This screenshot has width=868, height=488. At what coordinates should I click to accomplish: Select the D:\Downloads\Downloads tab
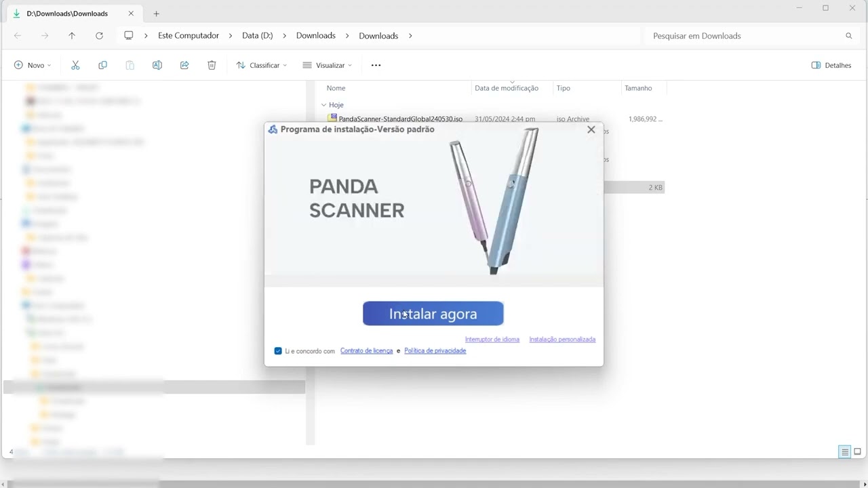coord(73,14)
